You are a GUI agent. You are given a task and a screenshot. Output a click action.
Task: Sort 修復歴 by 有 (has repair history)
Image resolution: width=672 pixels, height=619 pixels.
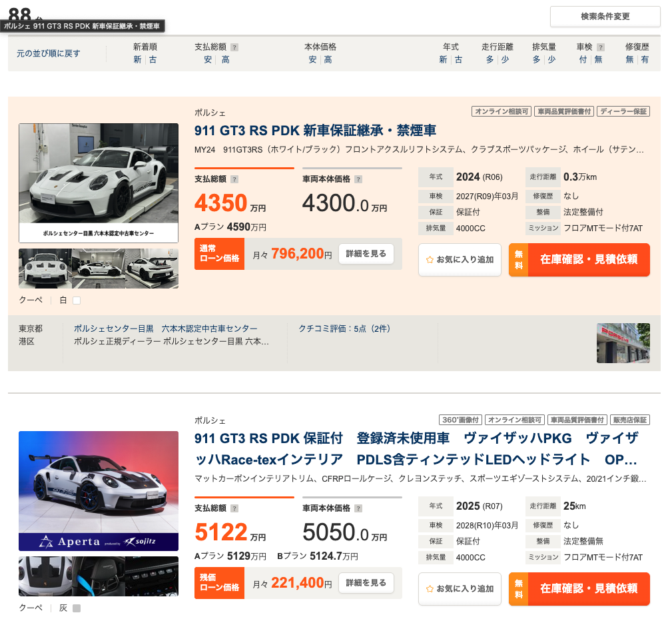pyautogui.click(x=645, y=59)
